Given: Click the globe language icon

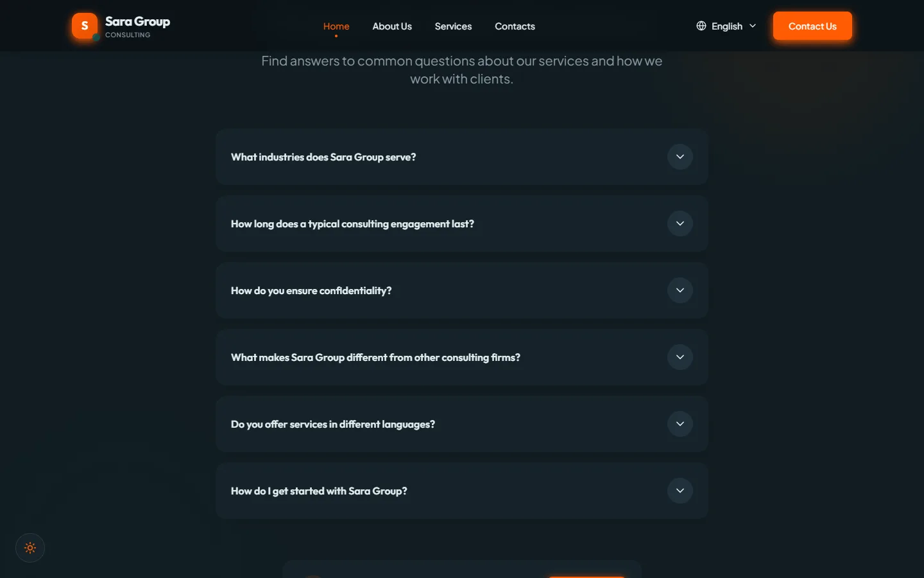Looking at the screenshot, I should click(x=701, y=26).
